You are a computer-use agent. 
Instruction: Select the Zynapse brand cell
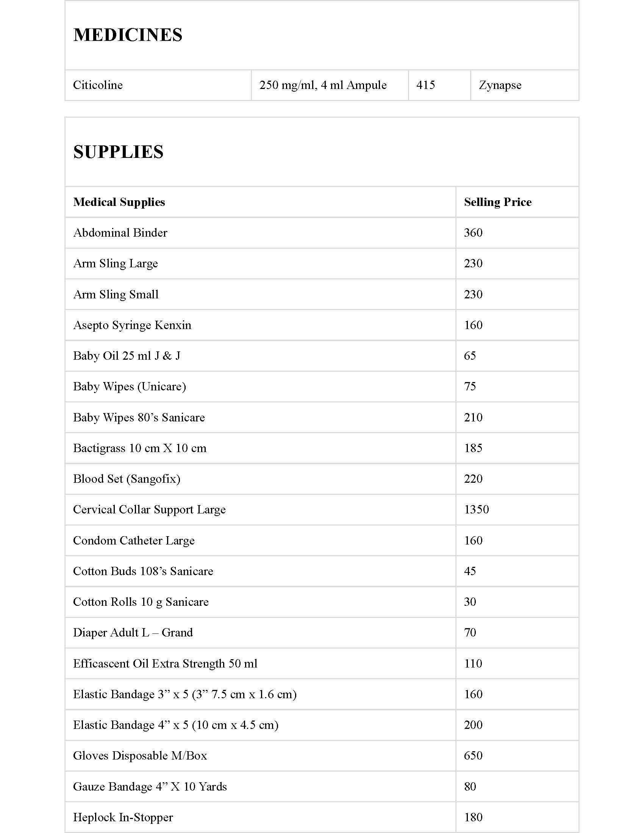click(x=500, y=85)
